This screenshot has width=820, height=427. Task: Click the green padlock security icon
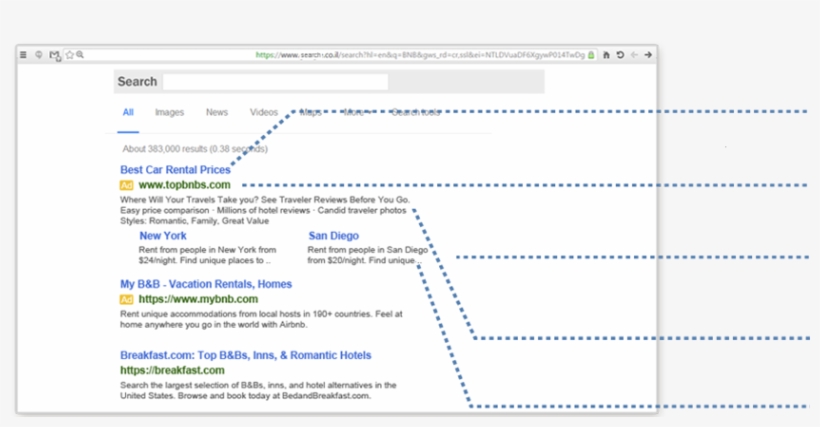click(591, 55)
